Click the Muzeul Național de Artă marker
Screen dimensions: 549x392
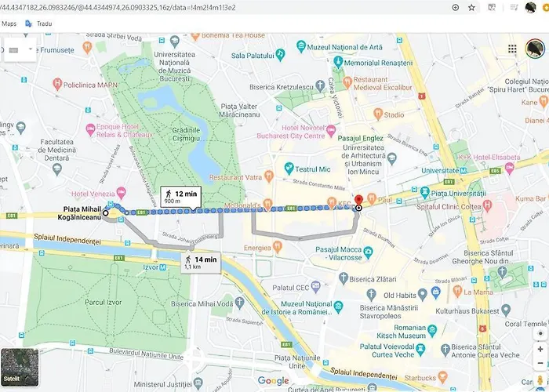tap(300, 45)
